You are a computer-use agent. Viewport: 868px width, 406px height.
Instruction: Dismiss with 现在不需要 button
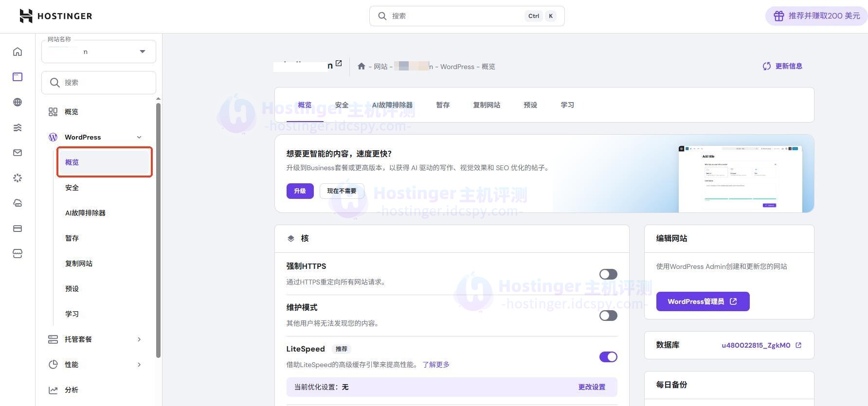point(342,191)
